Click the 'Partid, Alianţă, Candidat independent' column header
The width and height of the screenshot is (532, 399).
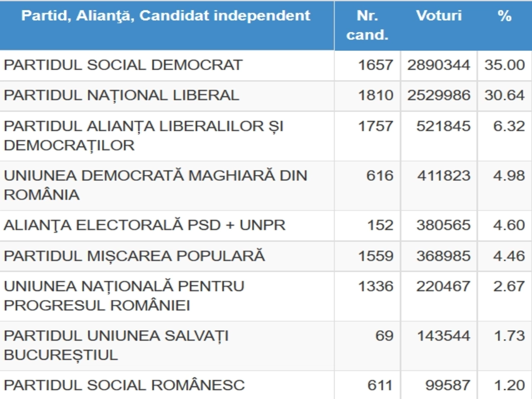(x=166, y=16)
